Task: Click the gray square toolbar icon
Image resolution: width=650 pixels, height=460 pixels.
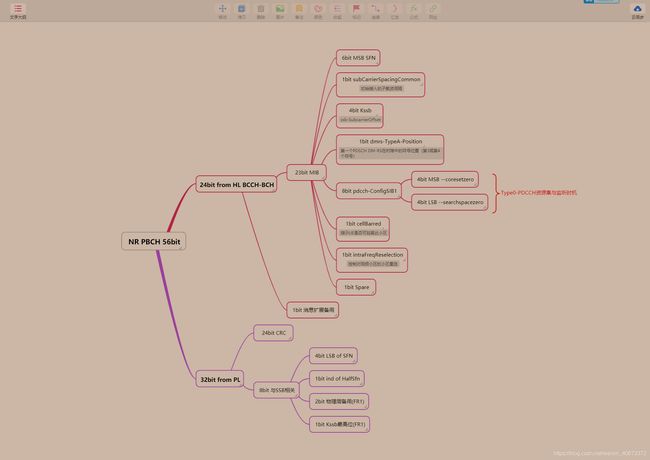Action: pos(261,8)
